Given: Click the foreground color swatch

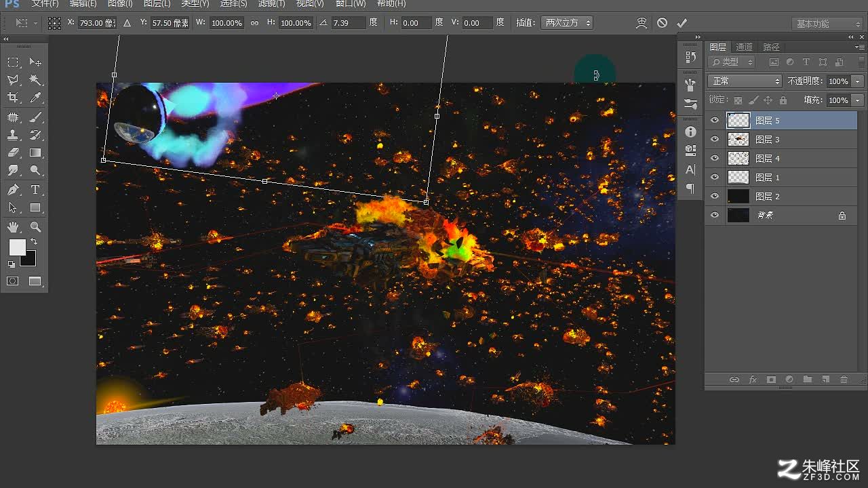Looking at the screenshot, I should 17,247.
